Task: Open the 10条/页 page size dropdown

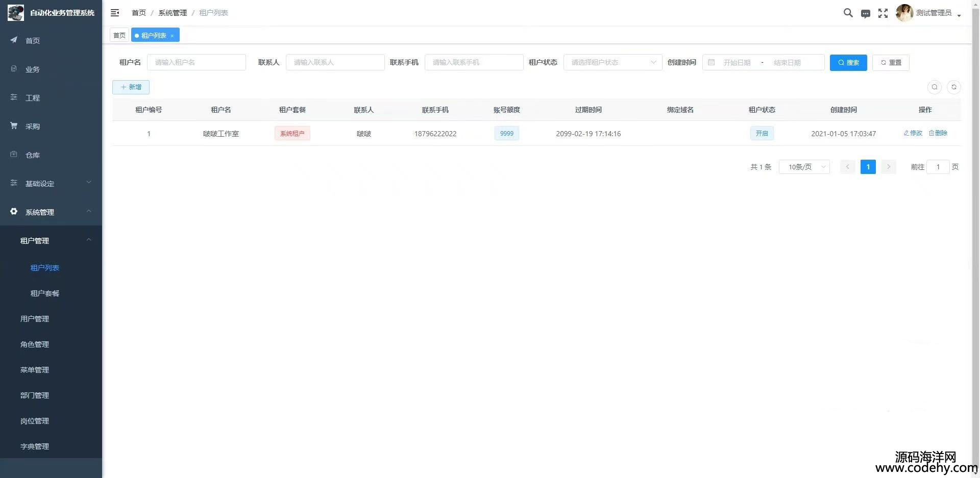Action: (804, 167)
